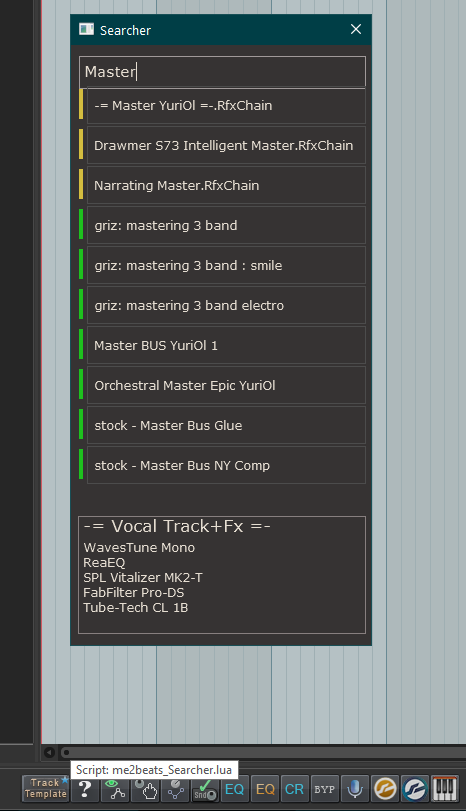Click in the Searcher text field
Viewport: 466px width, 811px height.
tap(222, 71)
